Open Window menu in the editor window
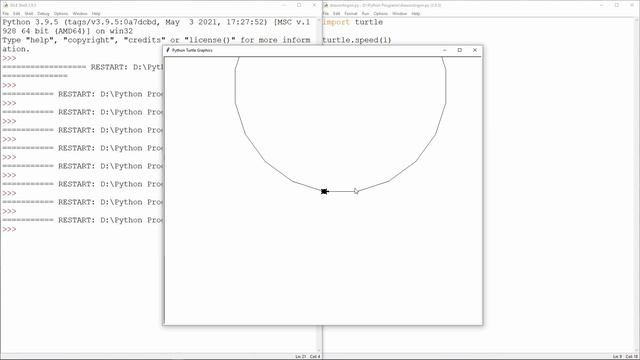640x360 pixels. 399,13
